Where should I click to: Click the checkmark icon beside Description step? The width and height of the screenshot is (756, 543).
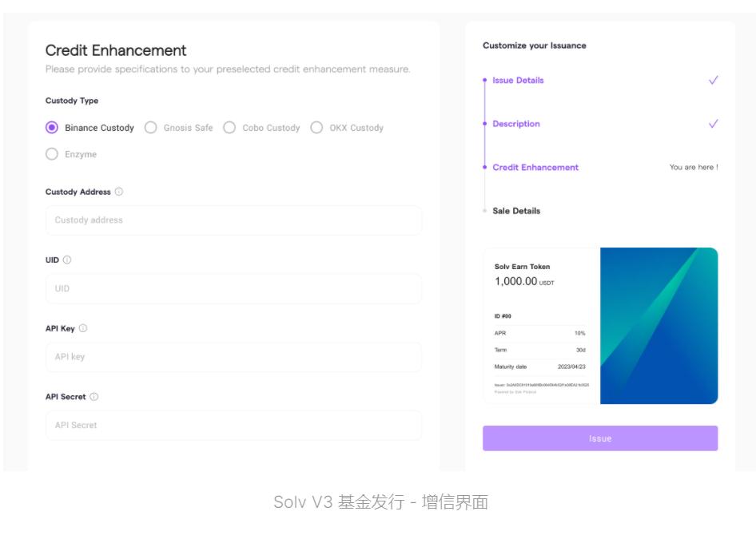click(713, 124)
